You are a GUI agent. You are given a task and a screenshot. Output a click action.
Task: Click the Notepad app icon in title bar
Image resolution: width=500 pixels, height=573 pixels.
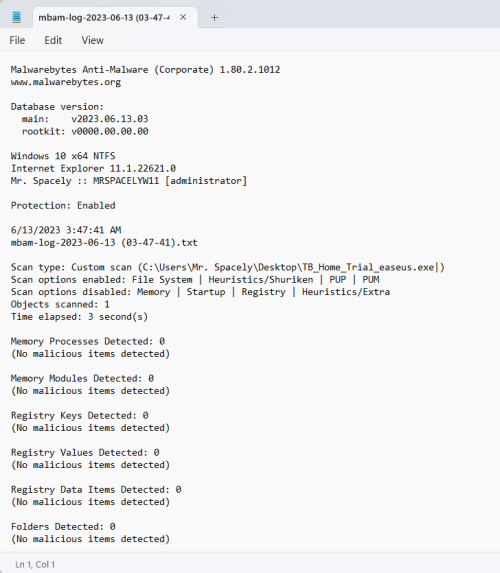click(16, 17)
